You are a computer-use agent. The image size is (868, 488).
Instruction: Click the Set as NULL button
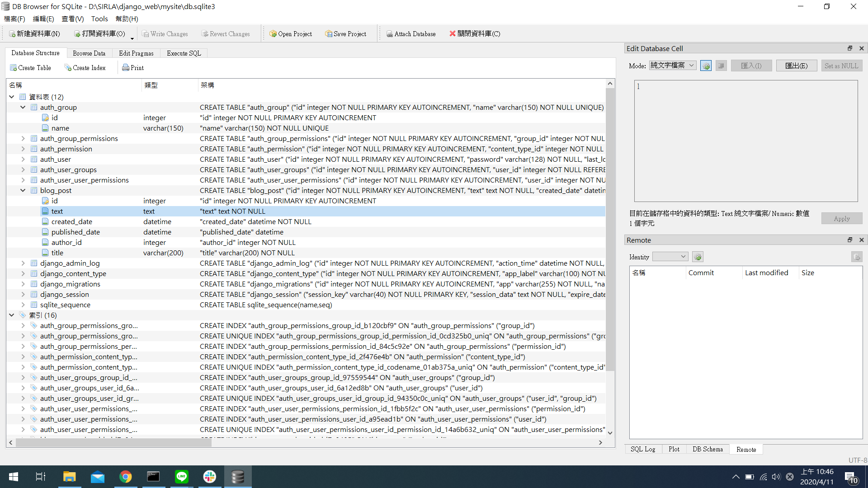click(841, 66)
